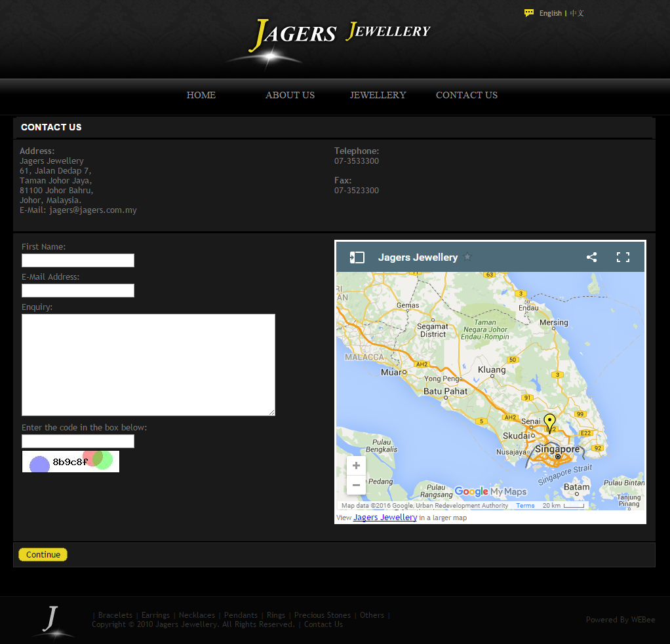Click the yellow chat bubble language icon

click(529, 13)
